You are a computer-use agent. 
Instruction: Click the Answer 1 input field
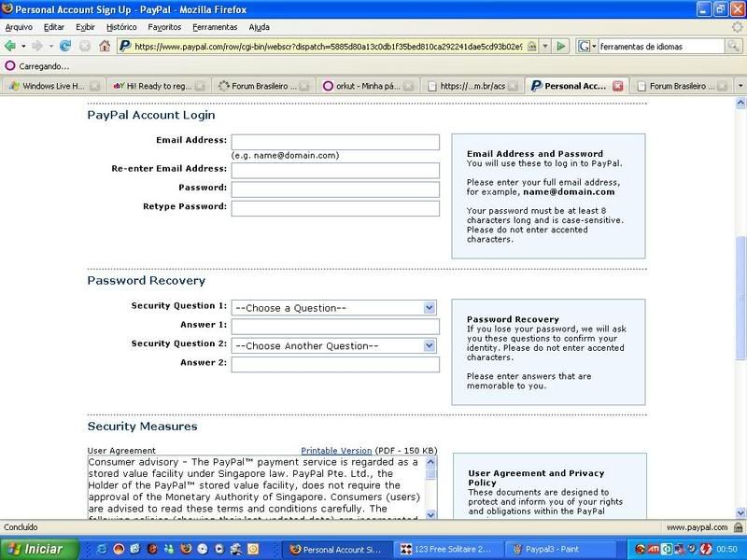[x=335, y=327]
